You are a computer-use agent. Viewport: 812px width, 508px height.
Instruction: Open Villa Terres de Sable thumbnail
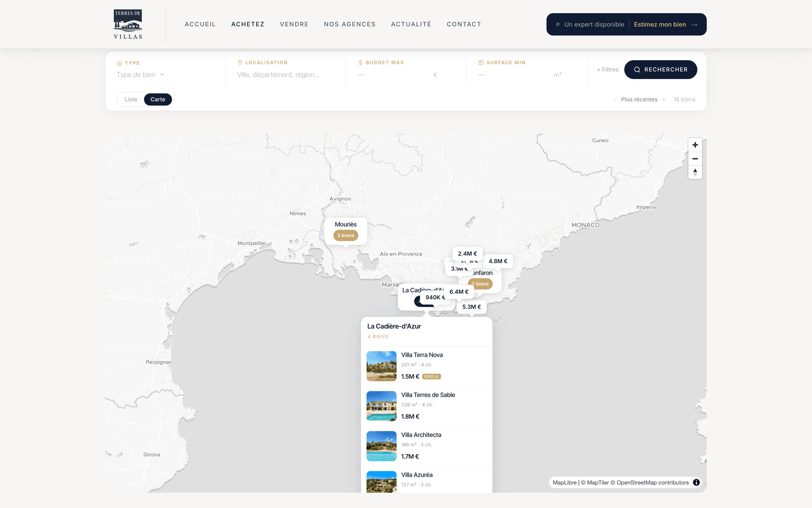point(381,406)
